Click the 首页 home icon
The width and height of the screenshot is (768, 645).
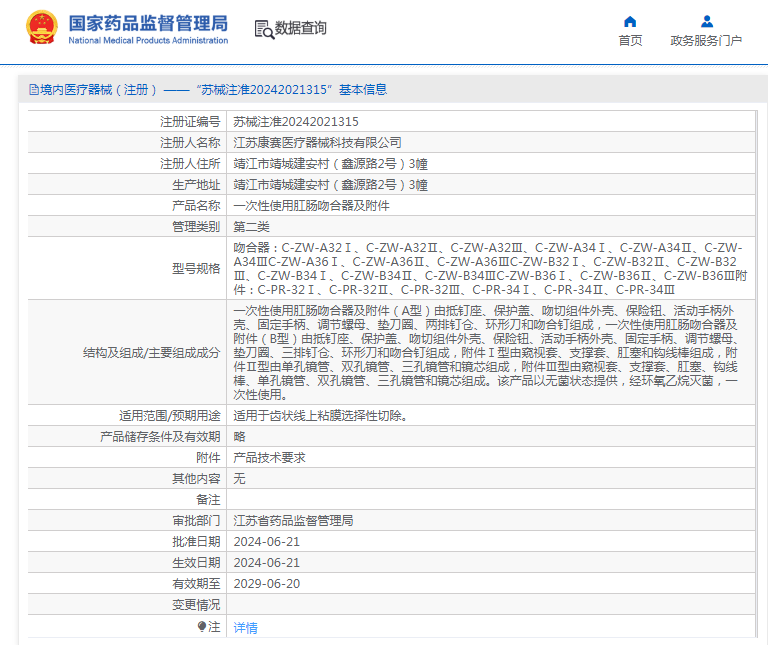[630, 22]
